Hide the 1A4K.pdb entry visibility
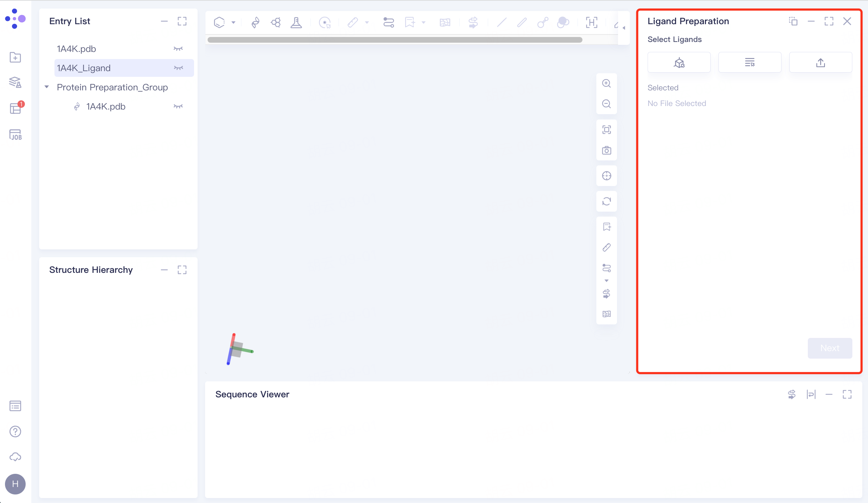Image resolution: width=868 pixels, height=503 pixels. (x=178, y=48)
